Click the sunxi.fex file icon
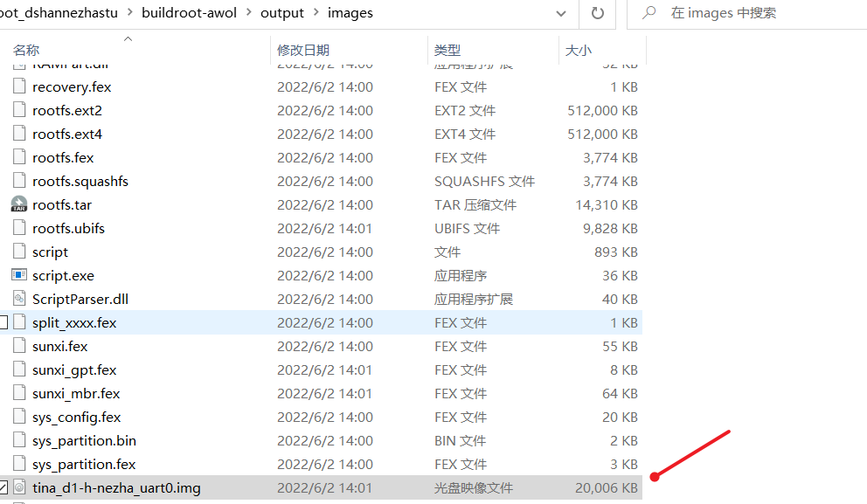 pyautogui.click(x=19, y=346)
